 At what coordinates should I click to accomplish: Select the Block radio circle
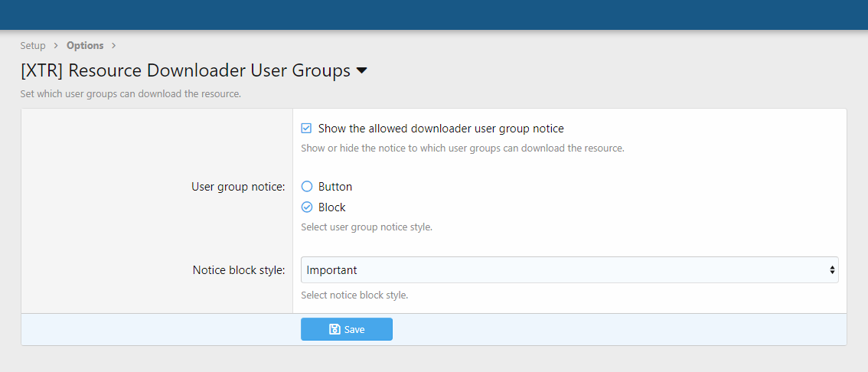[307, 207]
